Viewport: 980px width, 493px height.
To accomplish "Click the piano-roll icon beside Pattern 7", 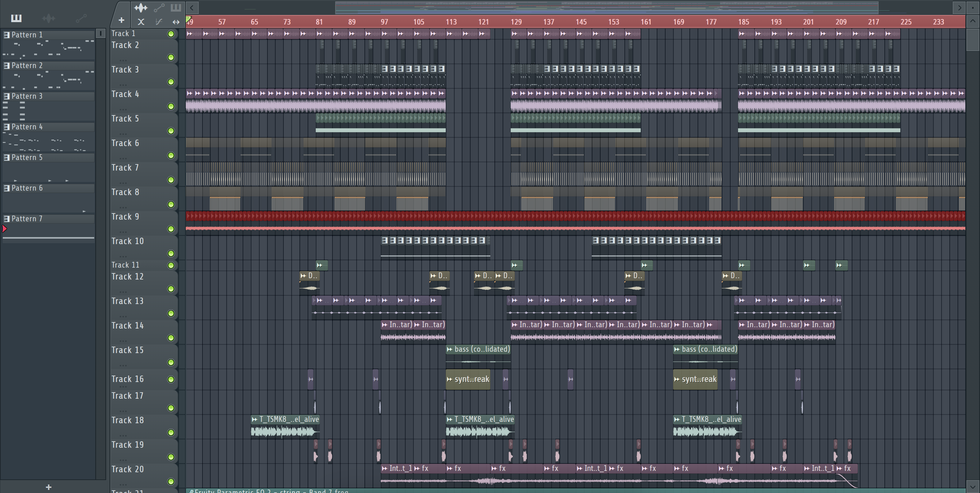I will coord(6,219).
